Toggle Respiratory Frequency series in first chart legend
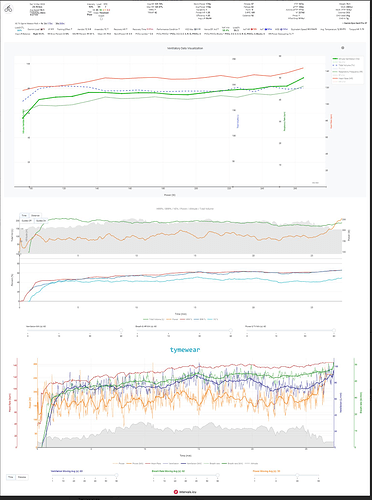Image resolution: width=372 pixels, height=500 pixels. tap(348, 72)
